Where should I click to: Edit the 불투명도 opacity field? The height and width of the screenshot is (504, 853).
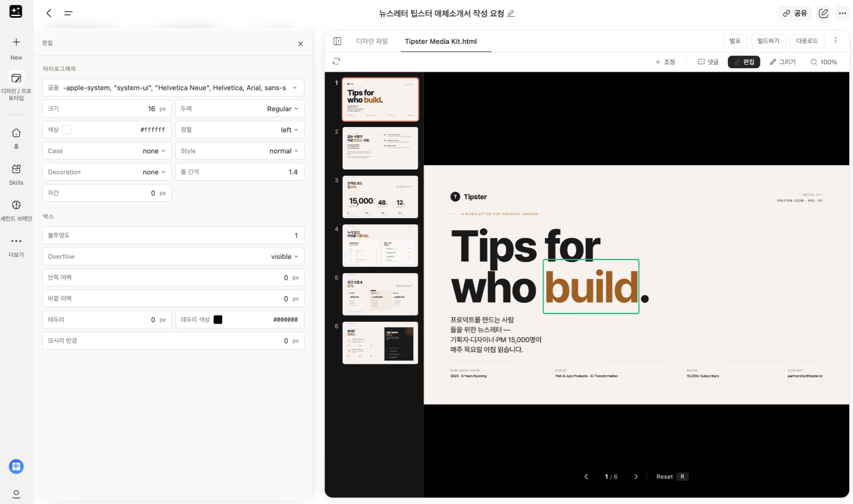(173, 235)
